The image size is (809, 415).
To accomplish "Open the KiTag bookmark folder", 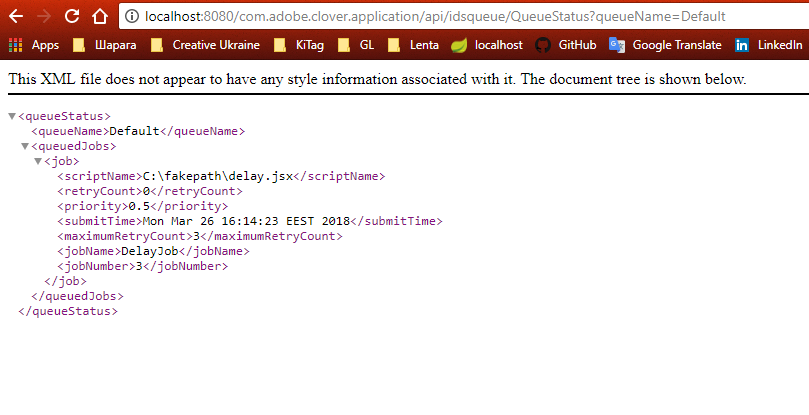I will [x=299, y=45].
